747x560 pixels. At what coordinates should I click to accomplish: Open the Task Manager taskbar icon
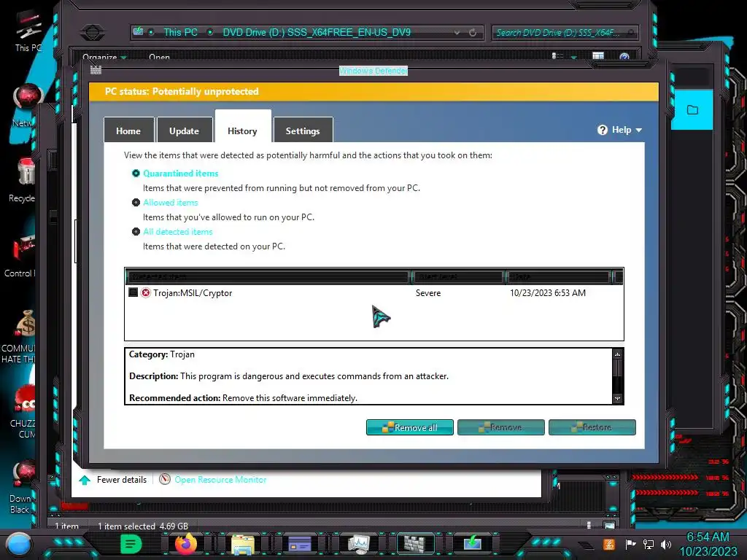[x=358, y=544]
